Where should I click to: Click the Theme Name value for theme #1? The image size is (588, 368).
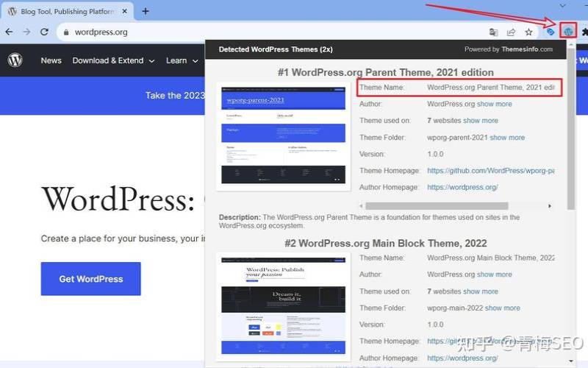490,87
